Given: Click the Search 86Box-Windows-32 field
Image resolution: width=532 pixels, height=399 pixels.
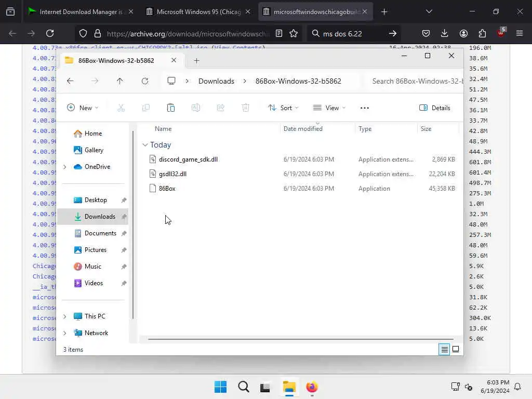Looking at the screenshot, I should (416, 81).
